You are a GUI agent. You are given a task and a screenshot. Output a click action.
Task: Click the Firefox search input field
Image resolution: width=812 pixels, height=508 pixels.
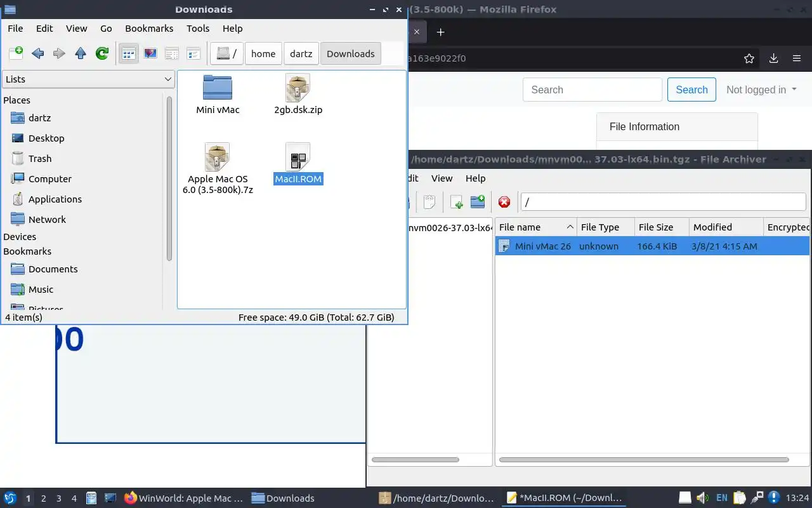(593, 90)
